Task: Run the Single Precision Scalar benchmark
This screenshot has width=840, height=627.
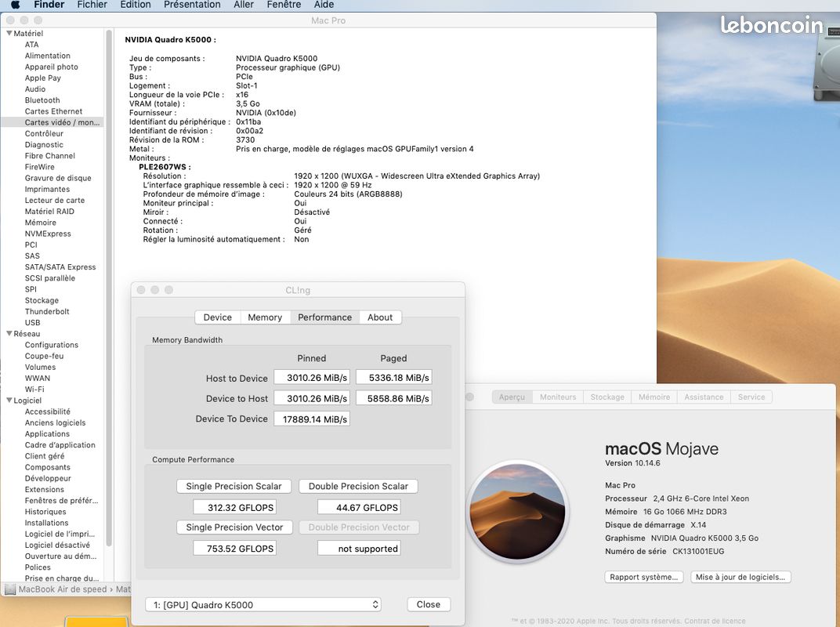Action: point(234,486)
